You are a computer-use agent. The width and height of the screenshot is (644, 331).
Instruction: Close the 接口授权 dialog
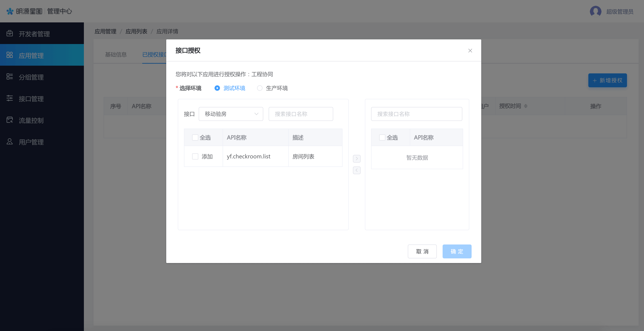click(470, 51)
